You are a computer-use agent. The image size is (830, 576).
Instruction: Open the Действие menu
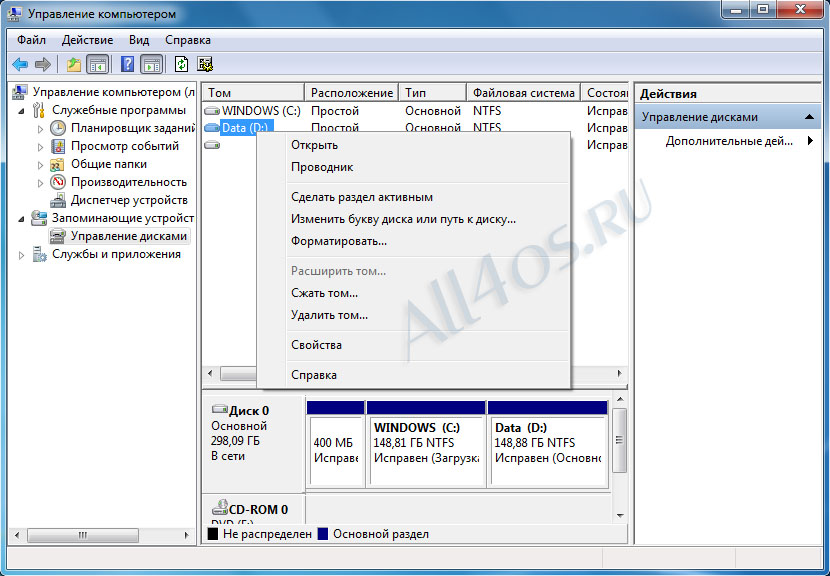[x=87, y=40]
